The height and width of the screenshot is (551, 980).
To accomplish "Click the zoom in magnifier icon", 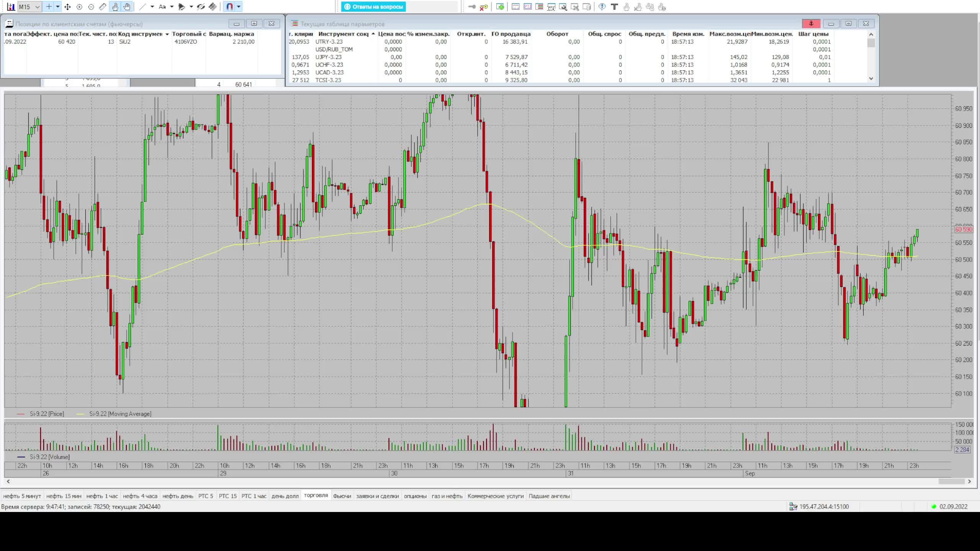I will [x=79, y=7].
